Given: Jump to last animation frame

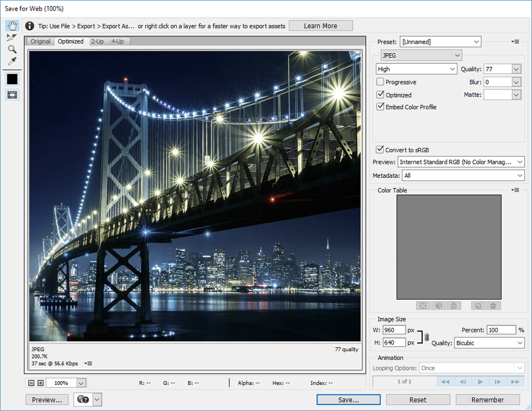Looking at the screenshot, I should 515,382.
